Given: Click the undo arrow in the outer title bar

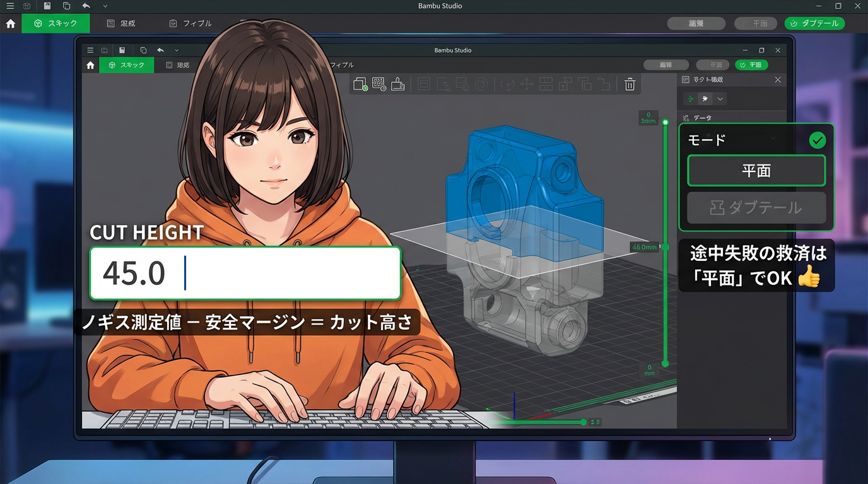Looking at the screenshot, I should point(86,6).
